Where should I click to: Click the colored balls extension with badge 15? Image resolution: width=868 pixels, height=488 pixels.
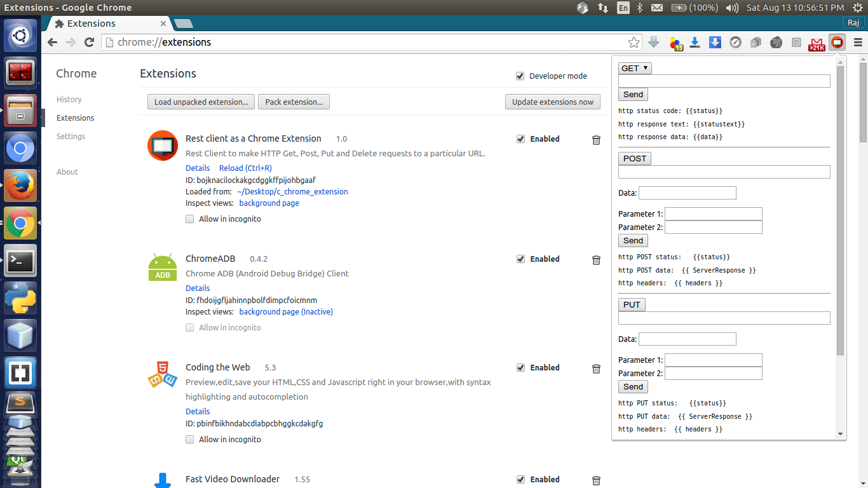point(675,43)
